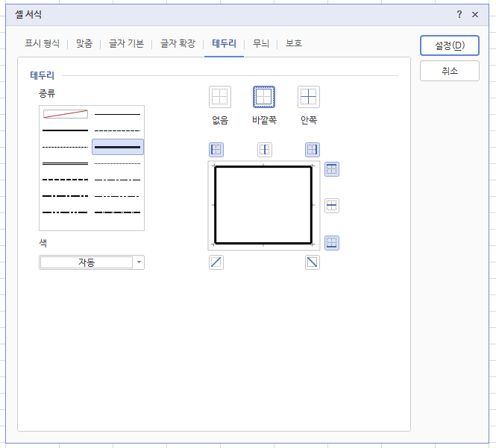Switch to the 보호 tab
The height and width of the screenshot is (448, 496).
pyautogui.click(x=294, y=43)
